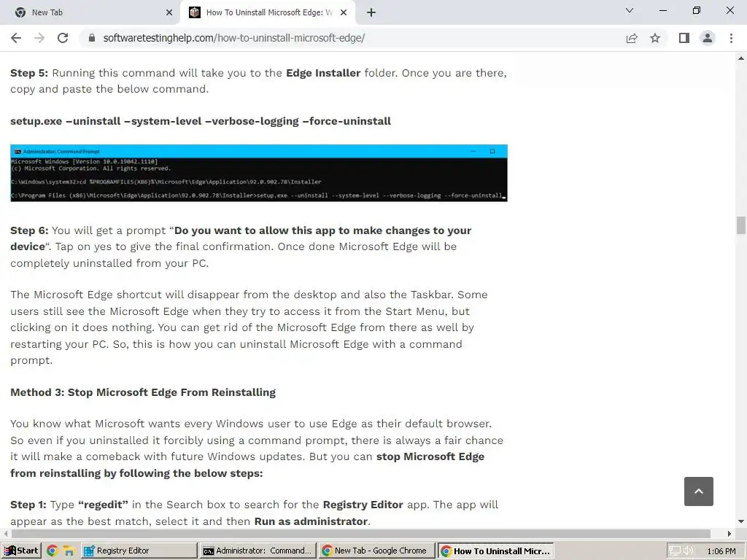Launch Chrome from quick launch icon
Viewport: 747px width, 560px height.
click(53, 551)
